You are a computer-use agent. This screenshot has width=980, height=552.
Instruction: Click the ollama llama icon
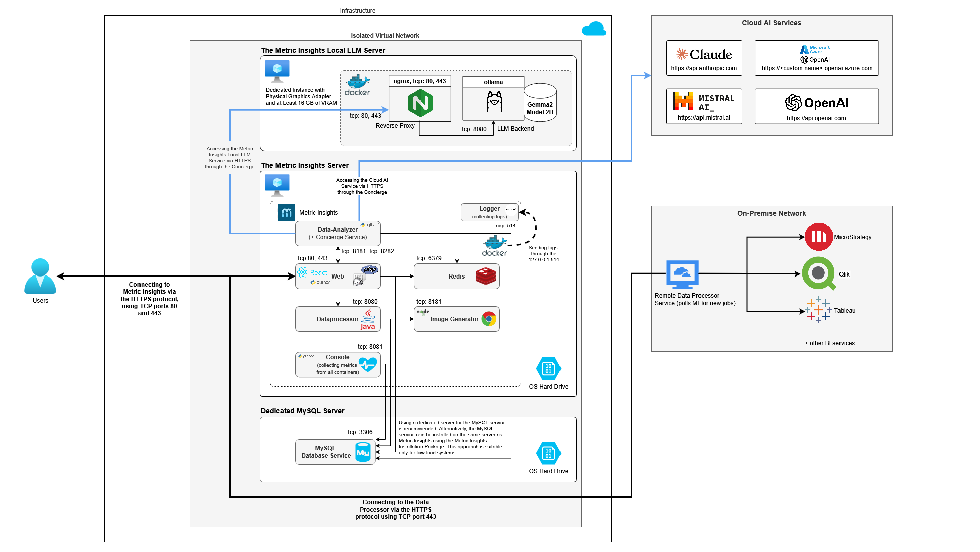pos(494,102)
